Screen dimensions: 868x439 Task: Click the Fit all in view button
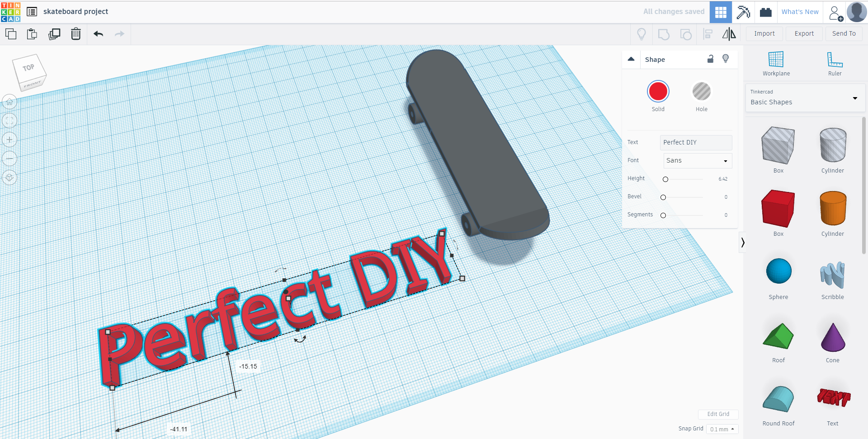point(9,121)
